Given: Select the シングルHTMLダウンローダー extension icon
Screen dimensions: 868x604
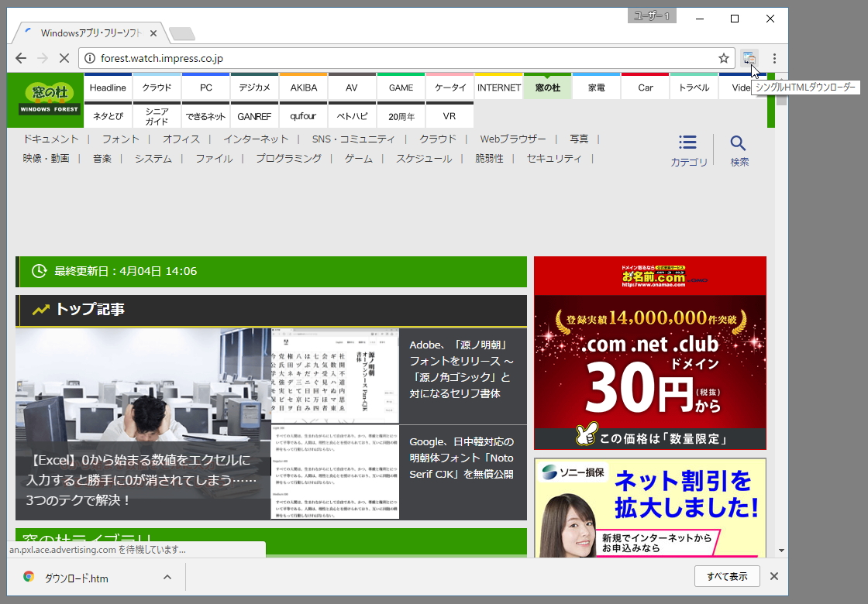Looking at the screenshot, I should (x=749, y=58).
